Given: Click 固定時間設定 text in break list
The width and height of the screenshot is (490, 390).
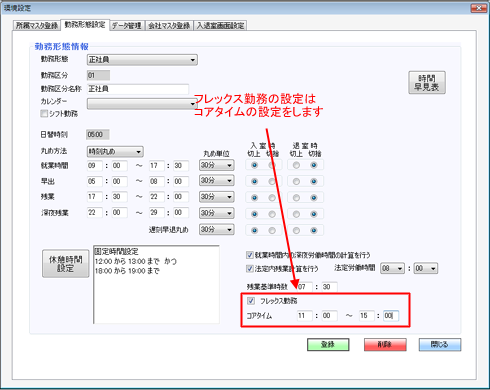Looking at the screenshot, I should (116, 252).
